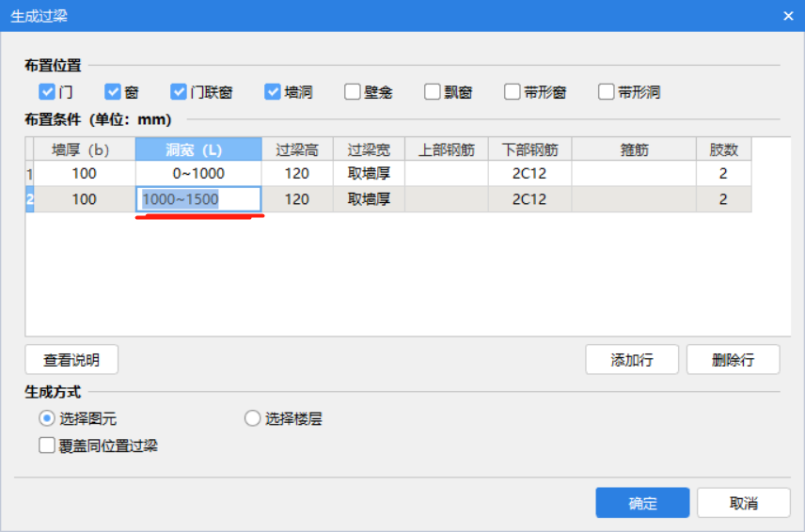The height and width of the screenshot is (532, 805).
Task: Uncheck the 墙洞 checkbox
Action: point(272,92)
